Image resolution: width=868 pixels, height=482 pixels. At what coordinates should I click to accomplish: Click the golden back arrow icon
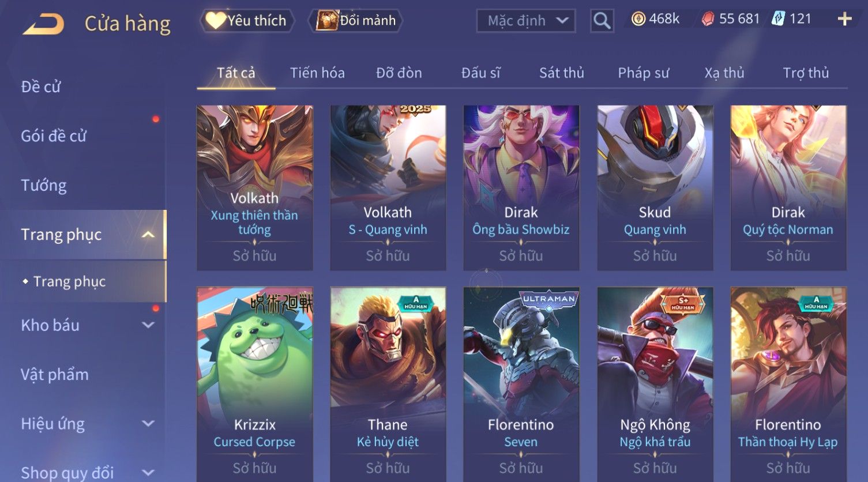tap(43, 24)
